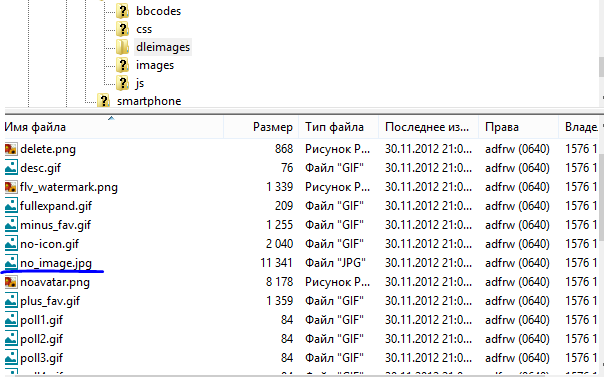
Task: Select the smartphone folder in tree
Action: [149, 101]
